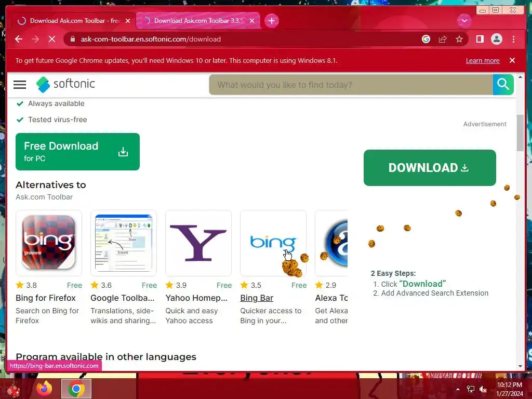Go back with the browser back arrow

19,39
